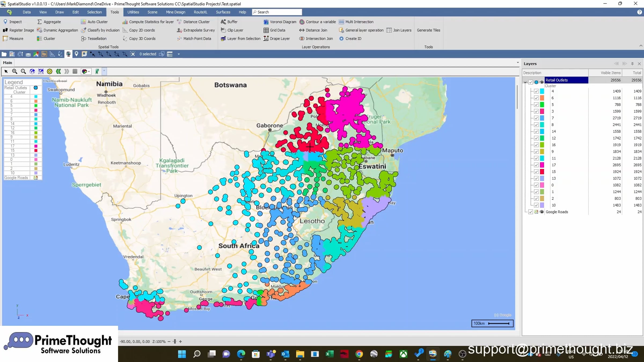Choose the Intersection Join operation

click(x=316, y=39)
